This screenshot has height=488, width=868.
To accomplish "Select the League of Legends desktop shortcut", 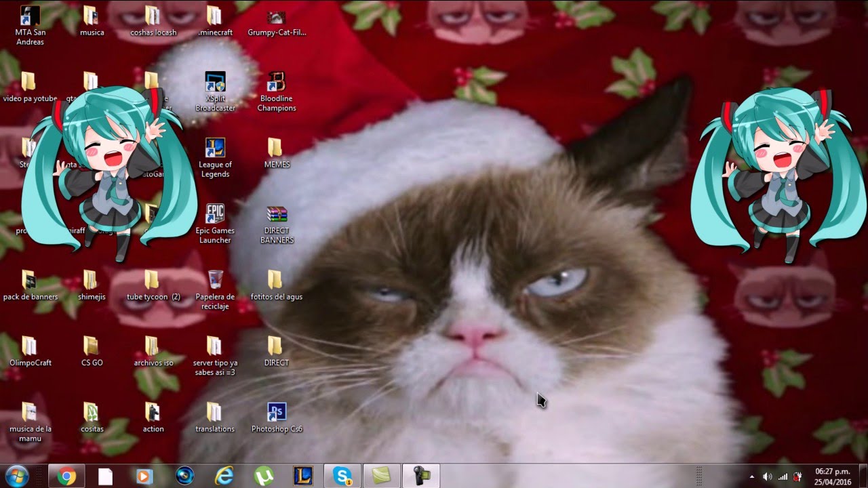I will tap(215, 158).
